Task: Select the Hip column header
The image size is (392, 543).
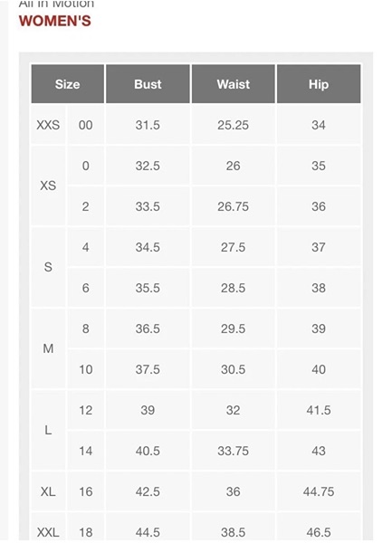Action: click(x=319, y=84)
